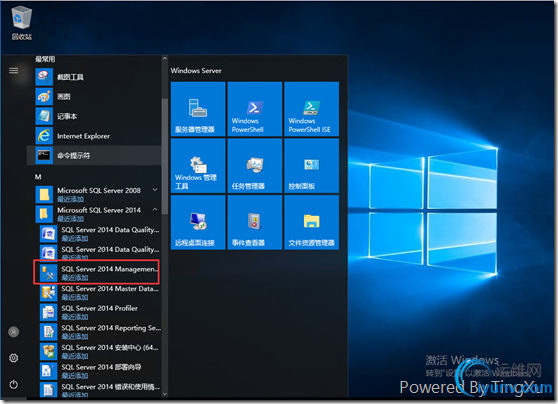Open Settings gear in Start sidebar

14,358
